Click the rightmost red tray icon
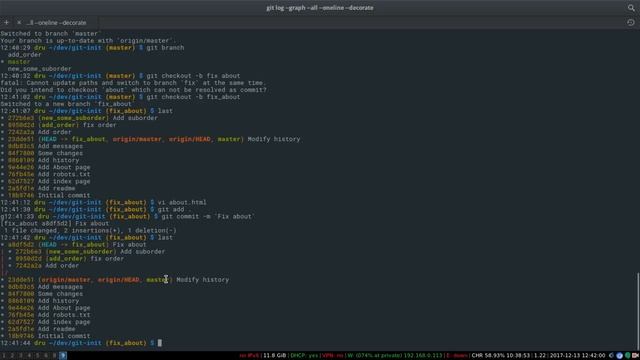 click(x=636, y=356)
